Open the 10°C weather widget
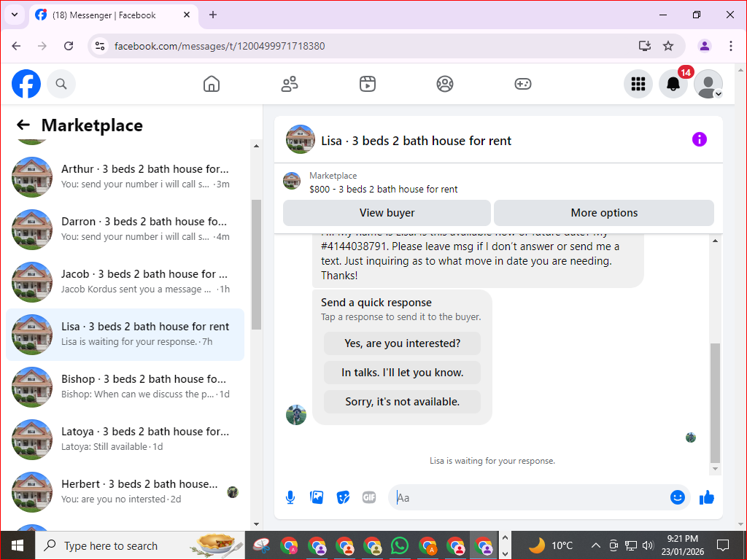 (x=551, y=545)
